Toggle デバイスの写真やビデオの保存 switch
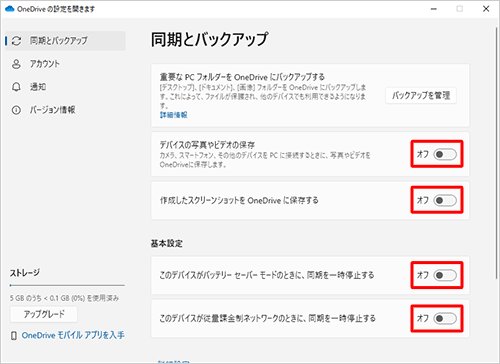This screenshot has width=500, height=364. [445, 154]
